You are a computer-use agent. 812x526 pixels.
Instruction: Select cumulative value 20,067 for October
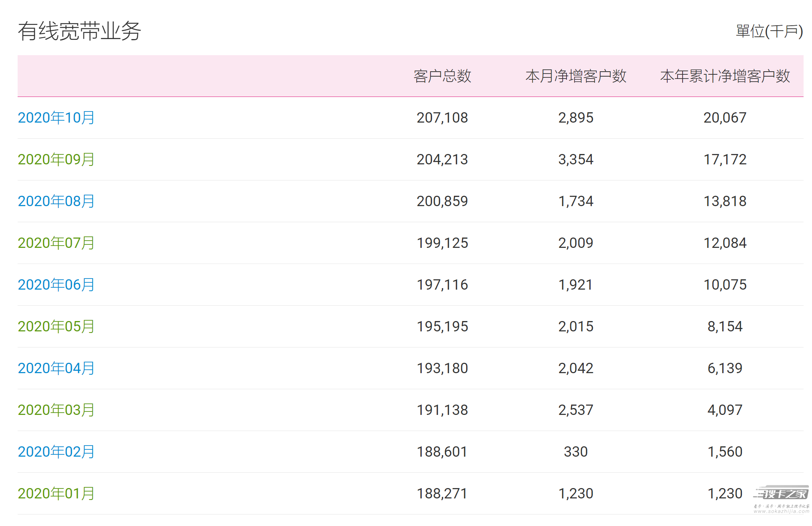click(725, 118)
